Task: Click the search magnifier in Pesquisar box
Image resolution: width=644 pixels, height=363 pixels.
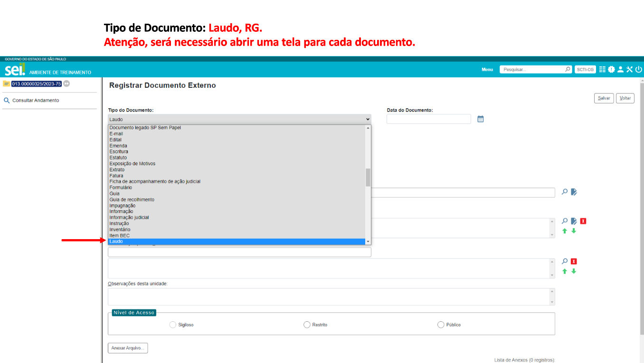Action: 568,69
